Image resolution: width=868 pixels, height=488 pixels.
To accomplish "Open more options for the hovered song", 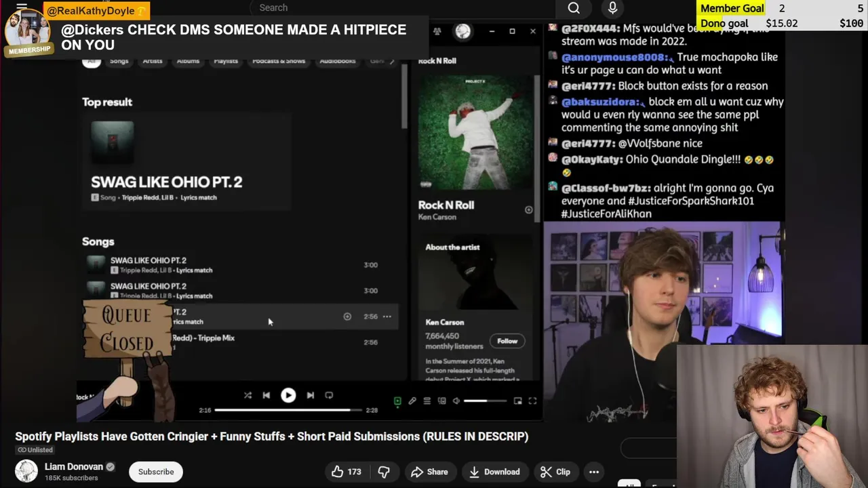I will (387, 317).
